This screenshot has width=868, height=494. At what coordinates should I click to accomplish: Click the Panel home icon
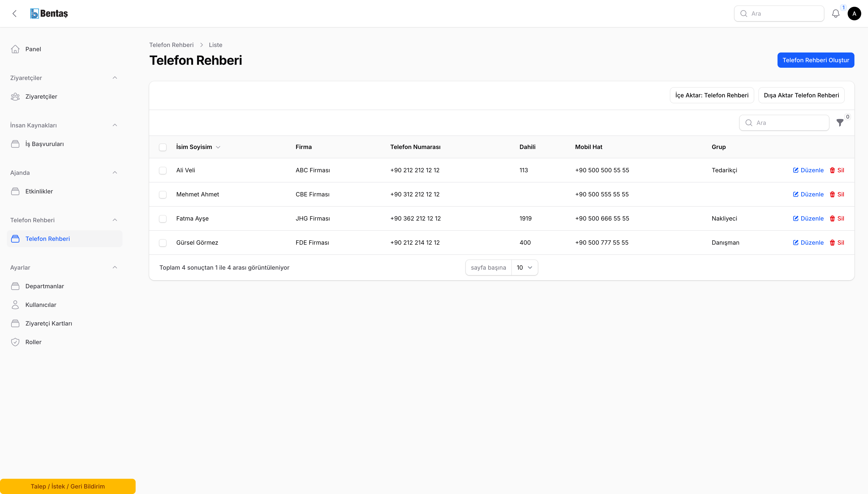click(x=15, y=49)
